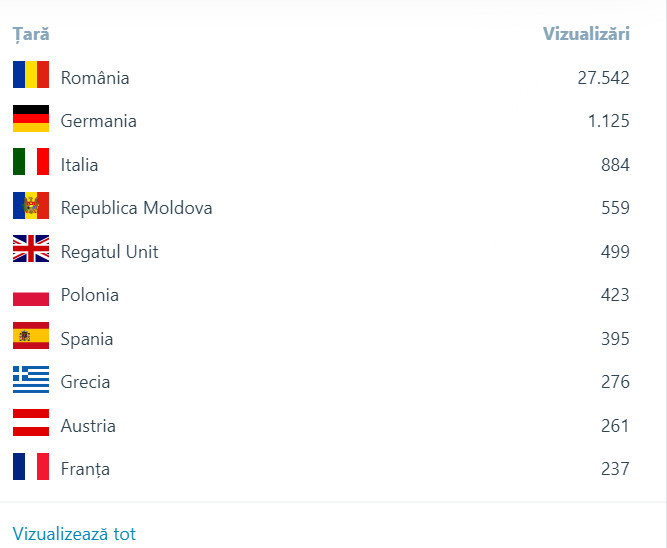Click the 27.542 views value
The height and width of the screenshot is (548, 667).
pos(603,78)
